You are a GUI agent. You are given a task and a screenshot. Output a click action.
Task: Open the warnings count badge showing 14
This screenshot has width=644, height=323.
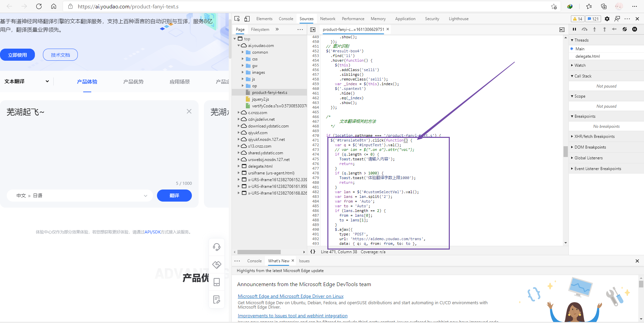tap(578, 19)
